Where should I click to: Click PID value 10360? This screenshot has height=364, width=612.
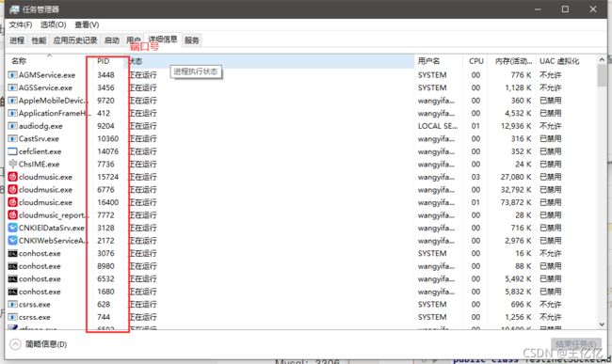point(107,139)
